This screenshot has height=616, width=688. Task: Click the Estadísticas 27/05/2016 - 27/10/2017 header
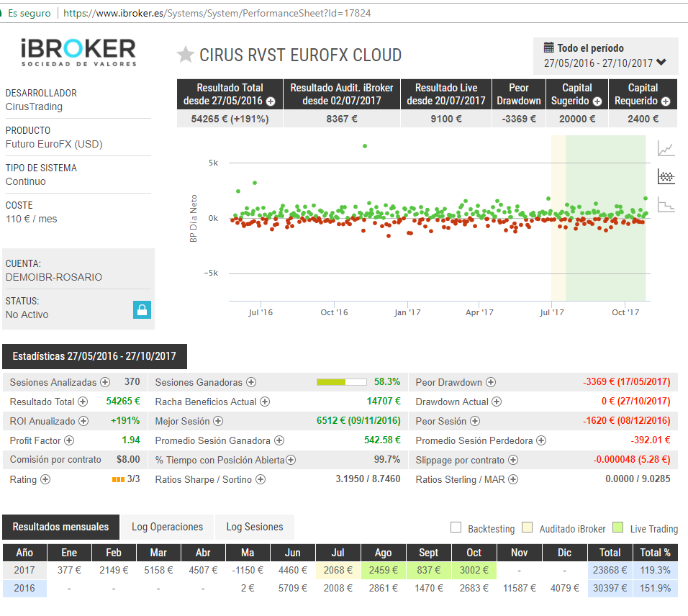pos(94,356)
